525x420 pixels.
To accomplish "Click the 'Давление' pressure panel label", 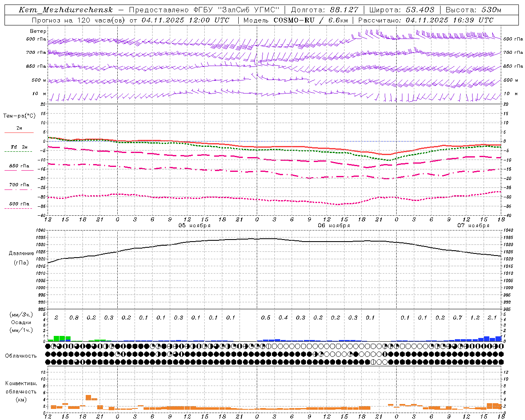I will [x=21, y=253].
